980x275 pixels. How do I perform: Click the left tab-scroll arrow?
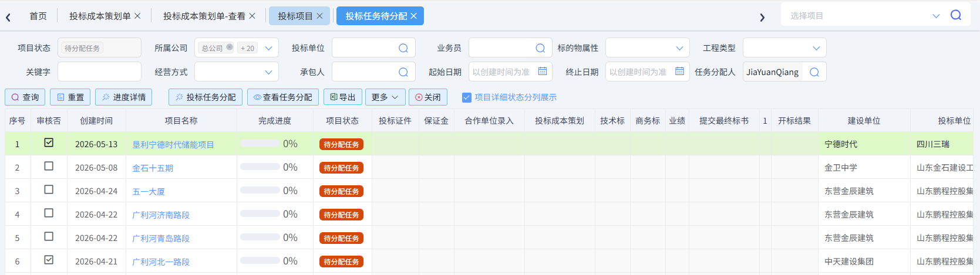[x=8, y=18]
